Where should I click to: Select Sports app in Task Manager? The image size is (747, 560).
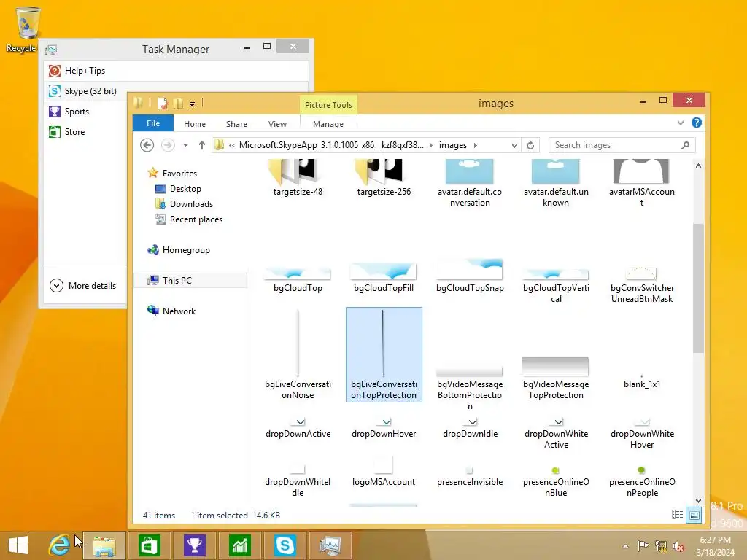coord(86,112)
